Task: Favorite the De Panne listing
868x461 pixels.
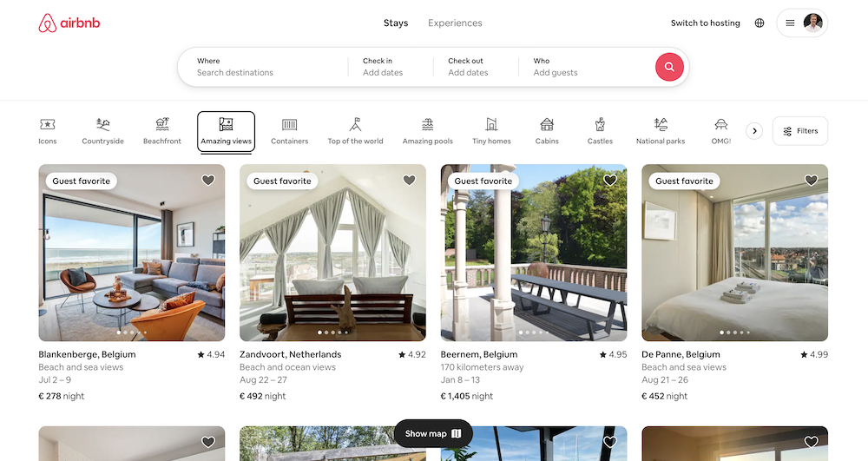Action: pyautogui.click(x=811, y=181)
